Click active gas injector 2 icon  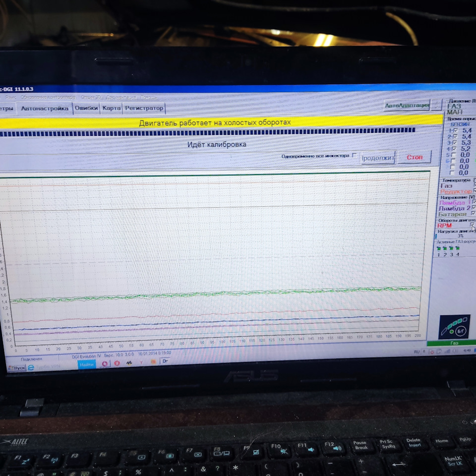click(445, 248)
